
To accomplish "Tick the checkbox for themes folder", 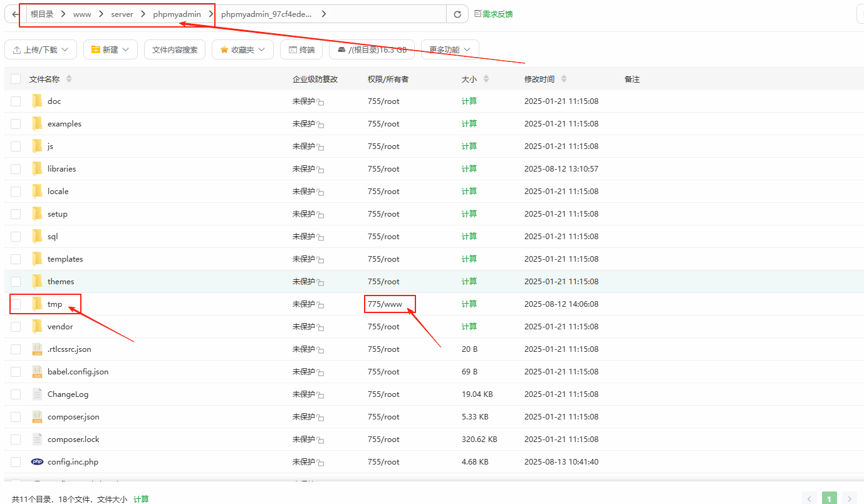I will click(16, 282).
